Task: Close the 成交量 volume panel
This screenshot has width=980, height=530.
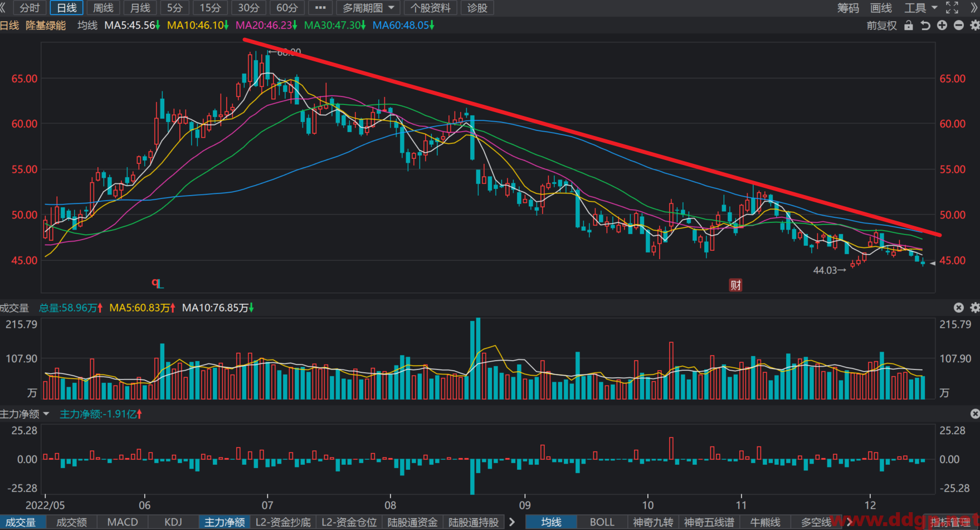Action: pyautogui.click(x=958, y=308)
